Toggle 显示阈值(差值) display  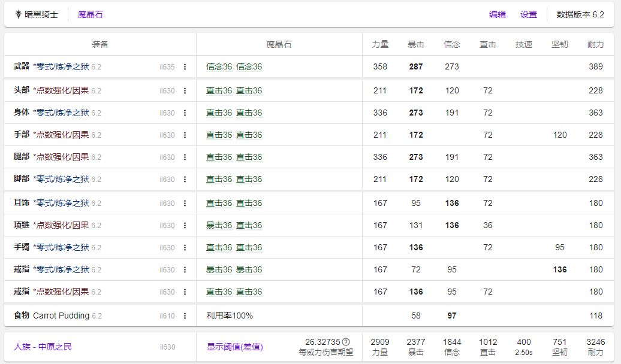[x=234, y=347]
